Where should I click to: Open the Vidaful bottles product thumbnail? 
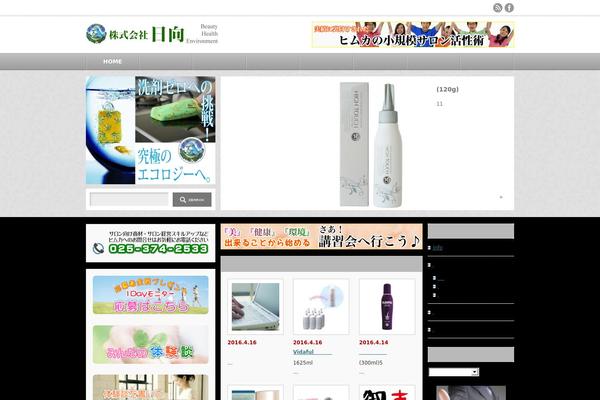[321, 307]
